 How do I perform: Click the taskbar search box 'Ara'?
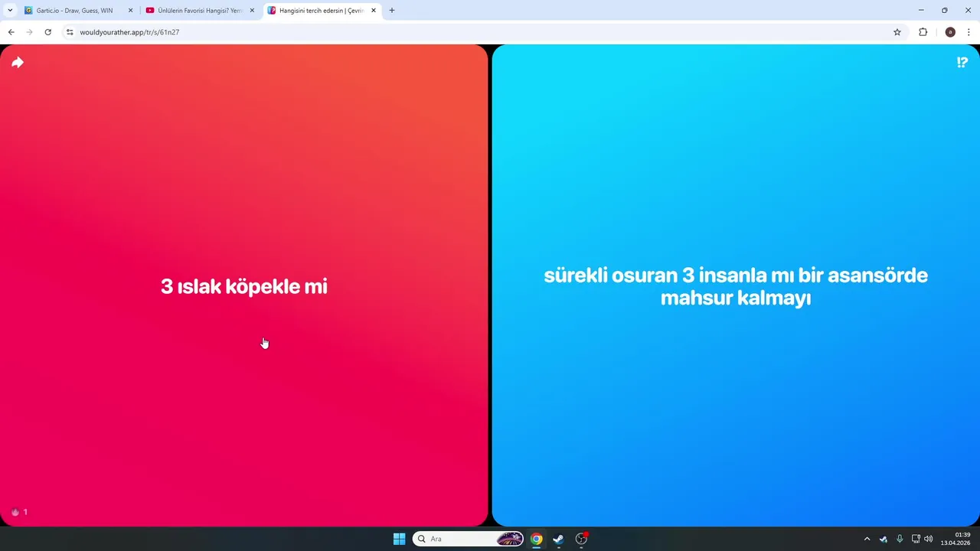point(468,539)
